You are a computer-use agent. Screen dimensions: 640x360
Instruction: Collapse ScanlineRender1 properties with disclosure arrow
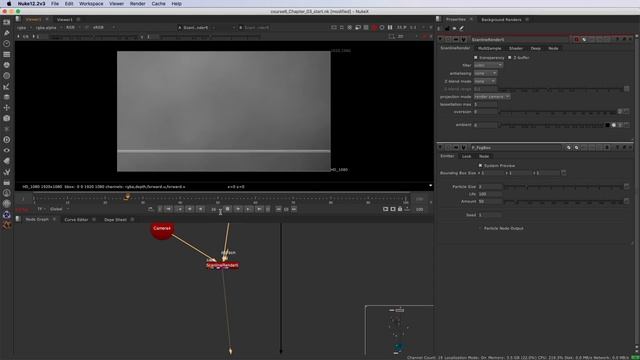[x=440, y=40]
